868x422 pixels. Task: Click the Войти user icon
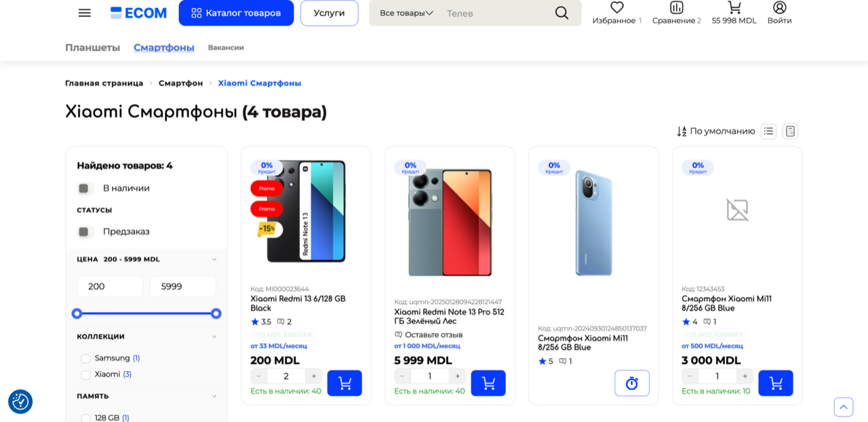(780, 7)
